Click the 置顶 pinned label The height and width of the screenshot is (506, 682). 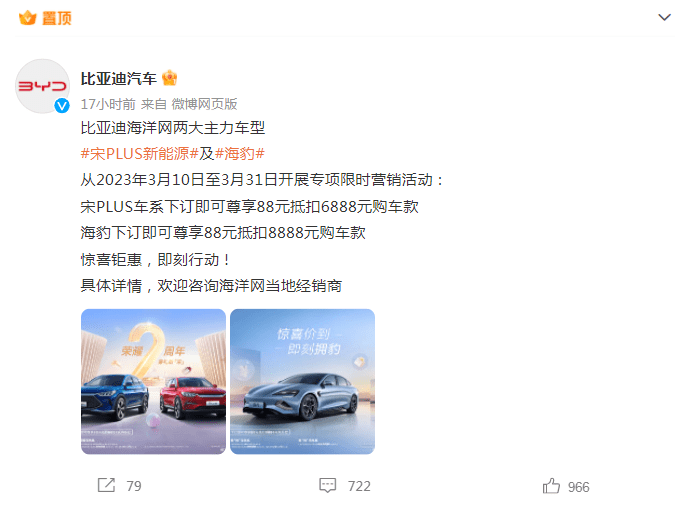[x=57, y=18]
